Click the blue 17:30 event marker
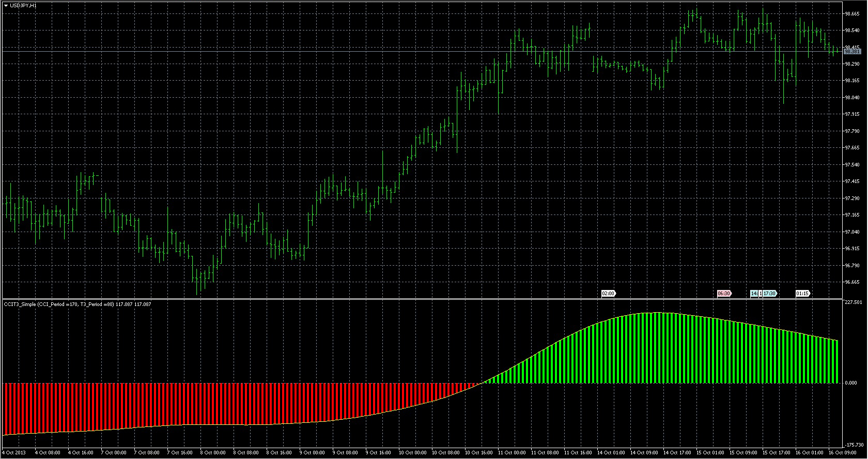This screenshot has height=459, width=868. point(769,294)
